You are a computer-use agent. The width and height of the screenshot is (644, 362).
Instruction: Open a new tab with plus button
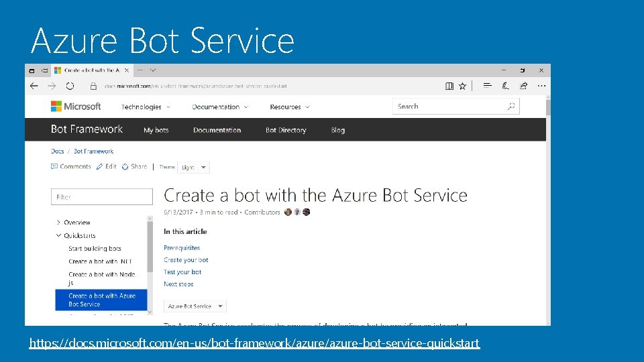(140, 70)
